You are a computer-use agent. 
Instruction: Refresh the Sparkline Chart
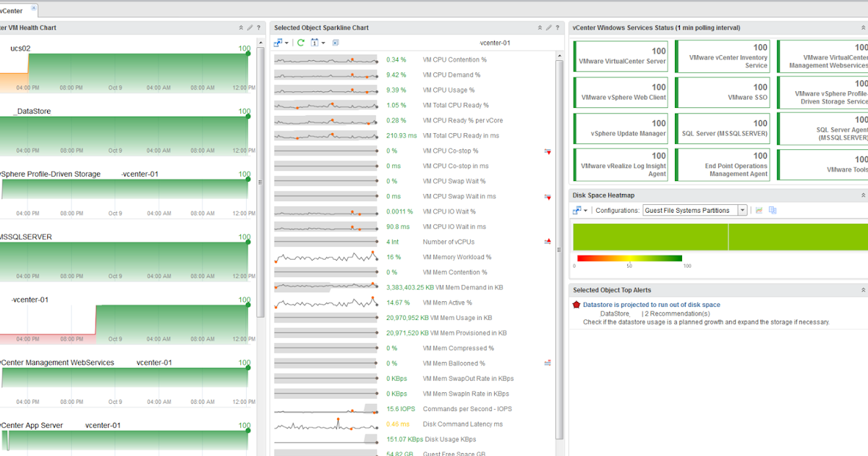[x=301, y=43]
